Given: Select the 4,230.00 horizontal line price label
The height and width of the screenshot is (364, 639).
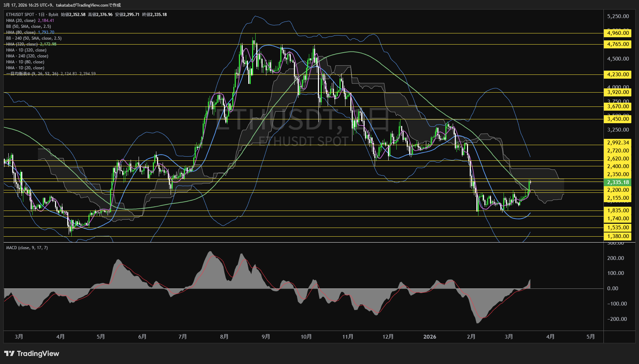Looking at the screenshot, I should (x=618, y=74).
